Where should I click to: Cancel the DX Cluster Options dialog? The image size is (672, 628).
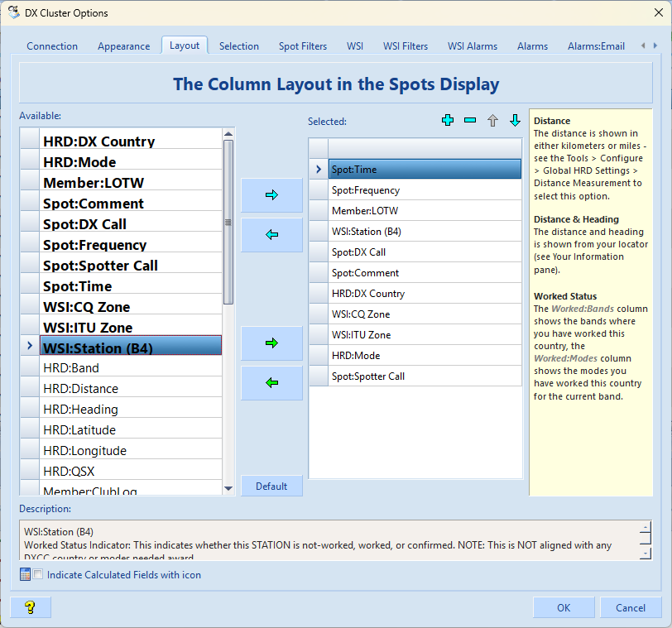[631, 607]
